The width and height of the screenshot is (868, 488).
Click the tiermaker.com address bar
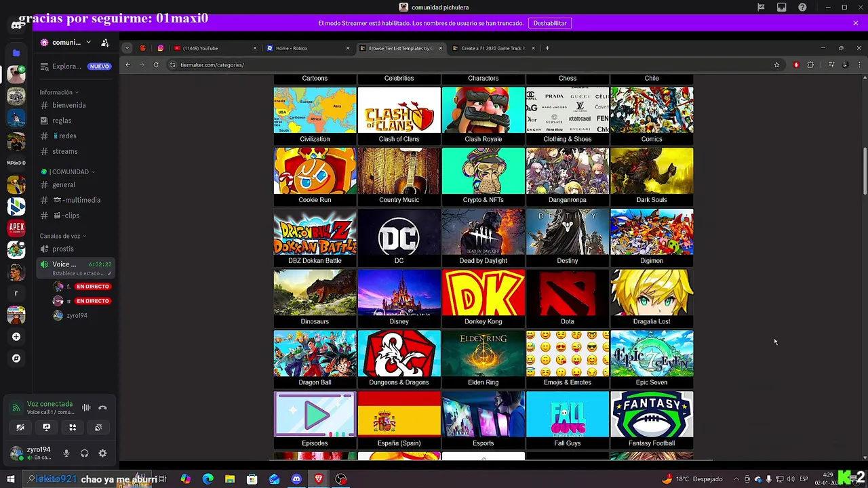click(468, 65)
